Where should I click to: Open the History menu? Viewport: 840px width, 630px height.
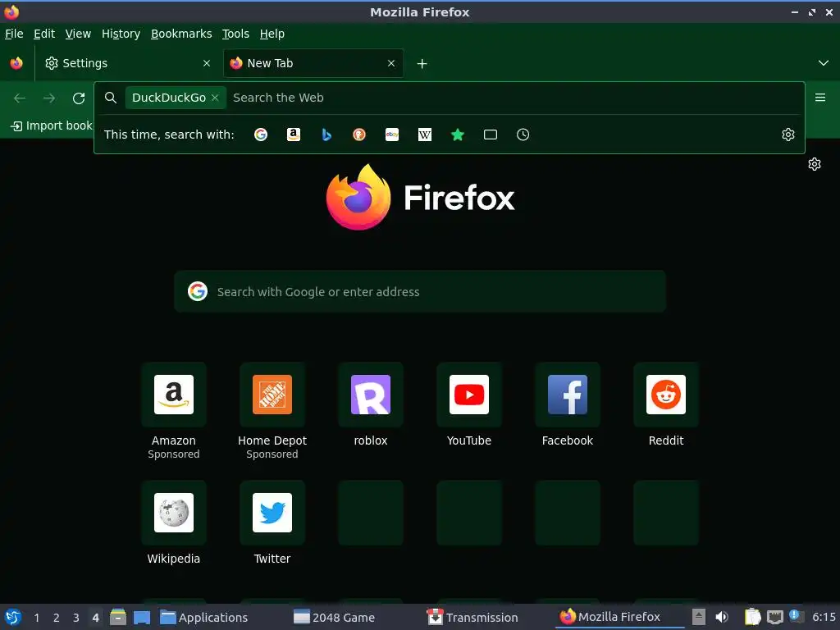coord(121,34)
